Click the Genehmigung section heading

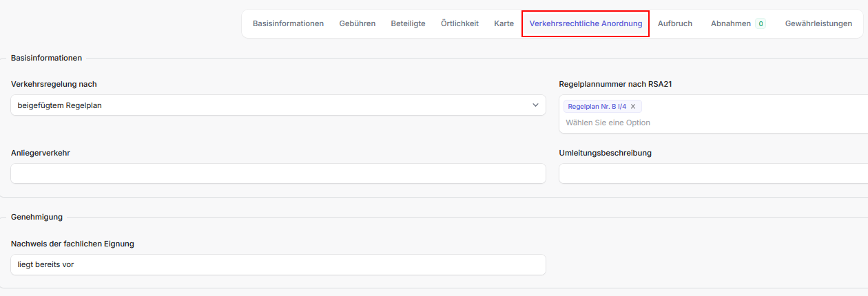(37, 217)
